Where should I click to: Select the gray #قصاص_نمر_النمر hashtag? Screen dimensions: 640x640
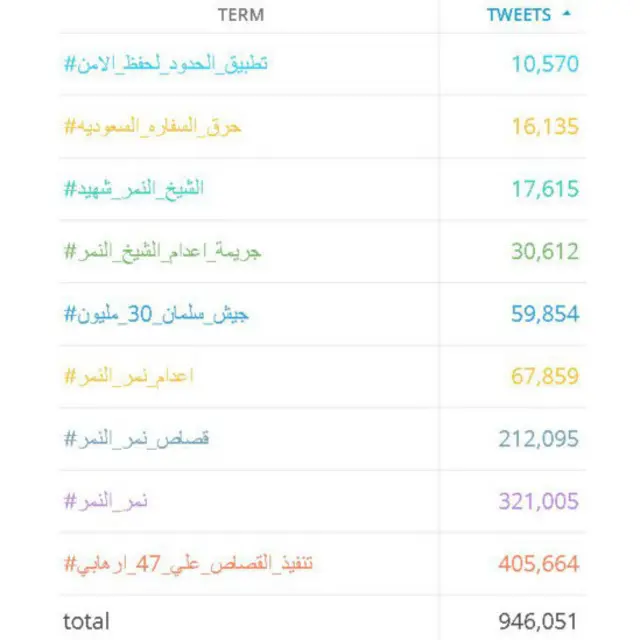click(136, 438)
